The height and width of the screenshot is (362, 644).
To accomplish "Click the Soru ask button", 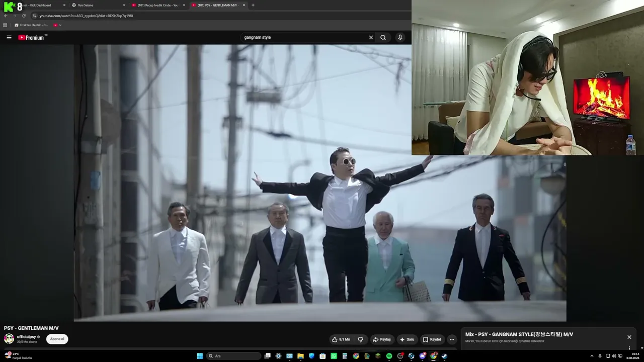I will (407, 339).
